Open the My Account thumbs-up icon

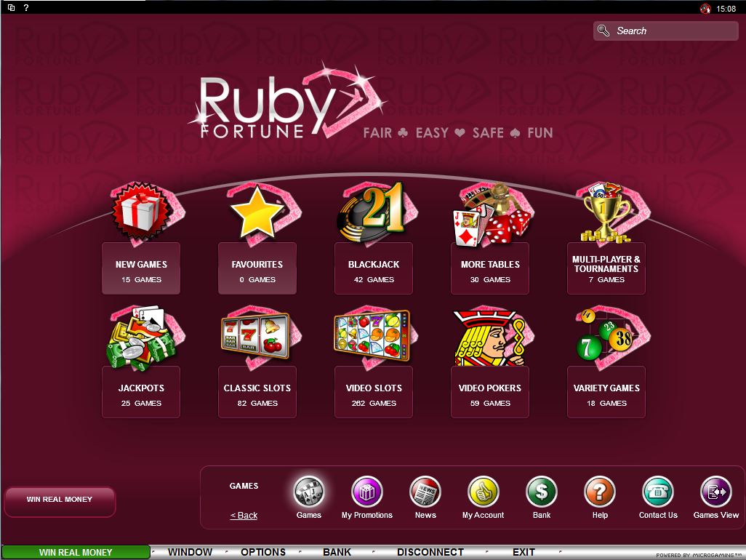484,492
